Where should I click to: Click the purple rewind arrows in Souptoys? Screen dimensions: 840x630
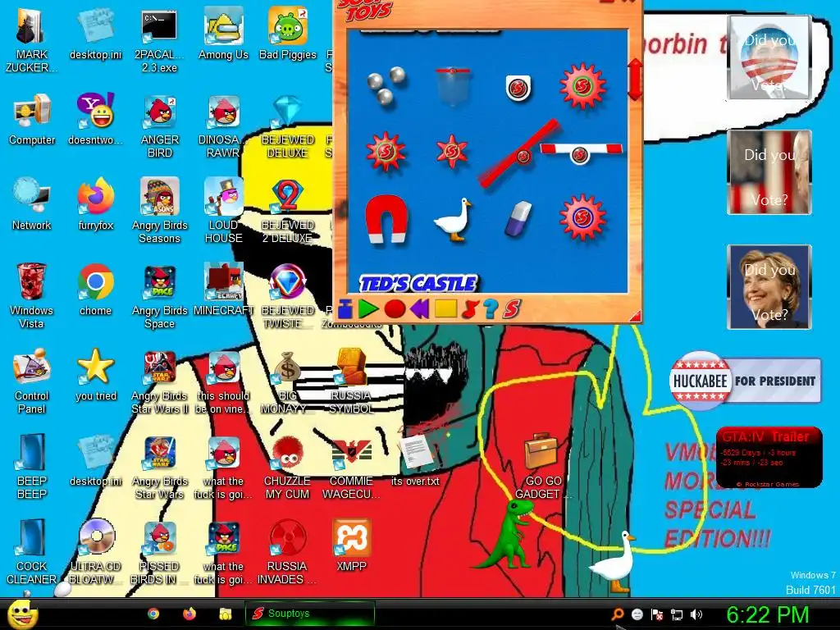tap(420, 309)
